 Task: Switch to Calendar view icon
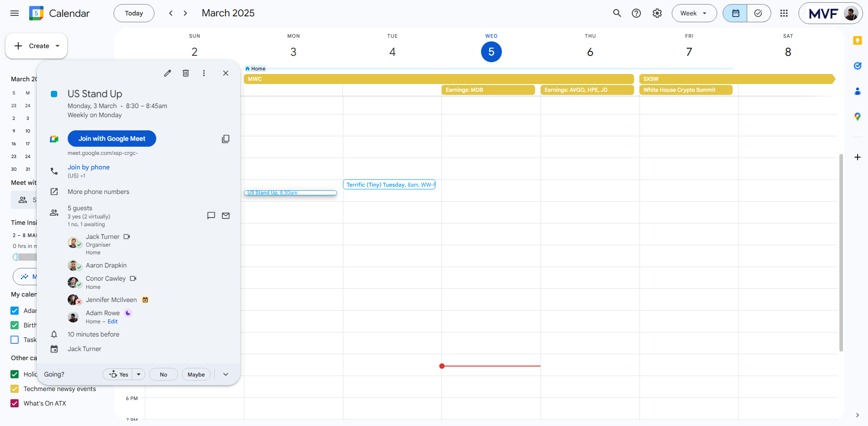(x=735, y=13)
